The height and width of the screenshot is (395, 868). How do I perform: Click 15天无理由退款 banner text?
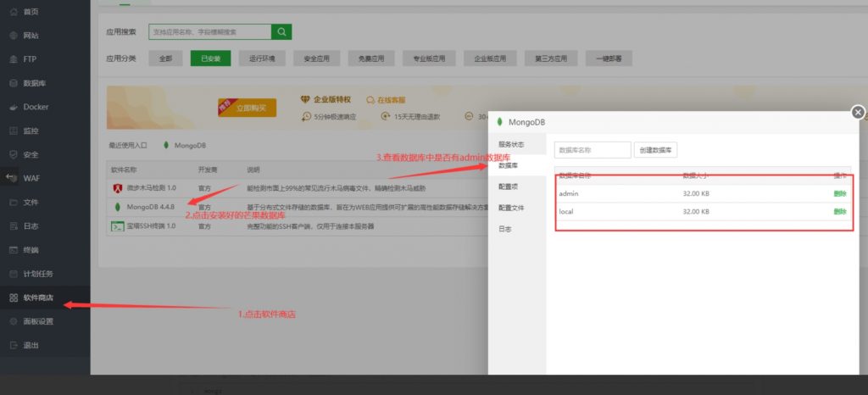tap(416, 117)
